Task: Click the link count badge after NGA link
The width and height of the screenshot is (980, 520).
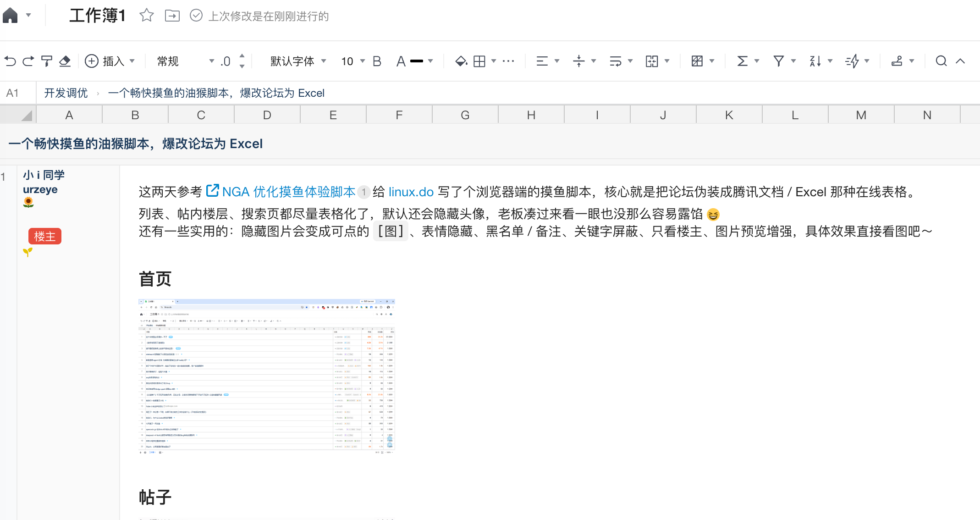Action: [x=363, y=192]
